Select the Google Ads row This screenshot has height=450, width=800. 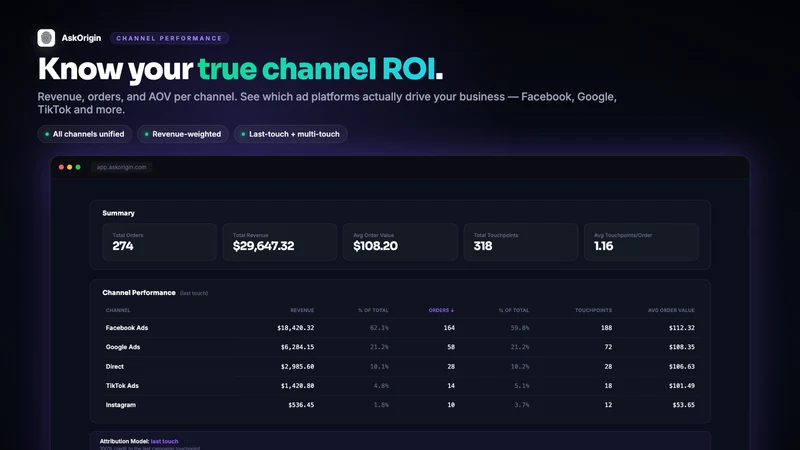click(400, 347)
